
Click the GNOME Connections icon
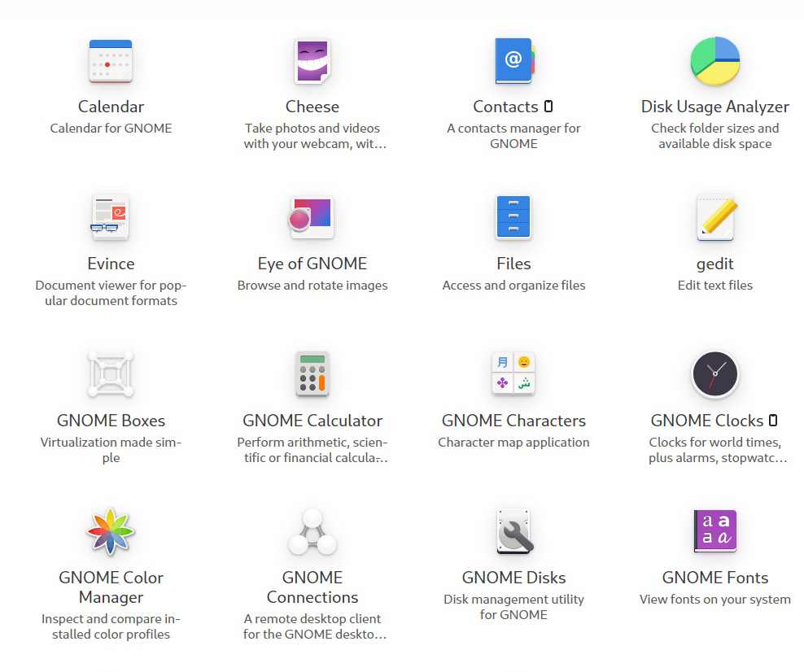coord(312,531)
